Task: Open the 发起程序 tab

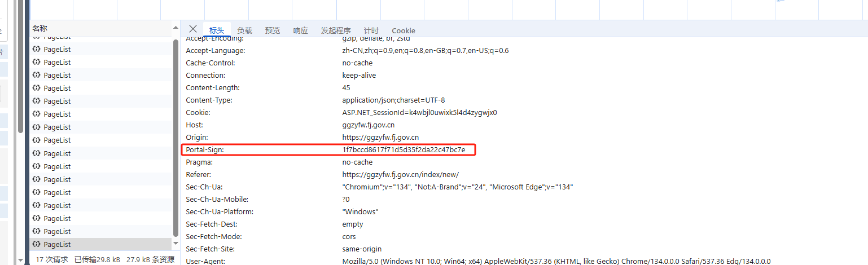Action: click(x=336, y=30)
